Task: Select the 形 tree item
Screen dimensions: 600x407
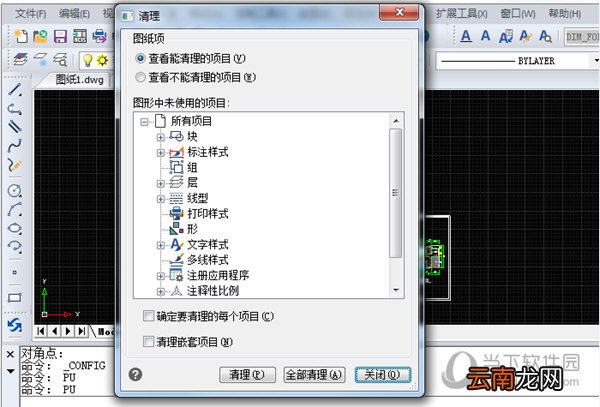Action: (192, 229)
